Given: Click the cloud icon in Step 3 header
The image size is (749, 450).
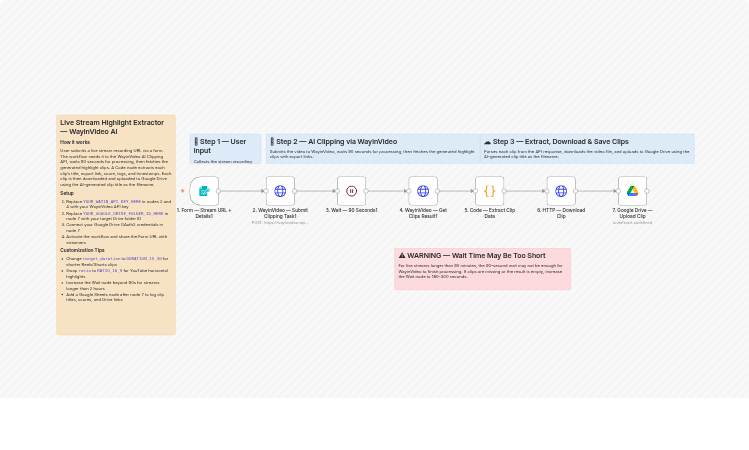Looking at the screenshot, I should (487, 142).
